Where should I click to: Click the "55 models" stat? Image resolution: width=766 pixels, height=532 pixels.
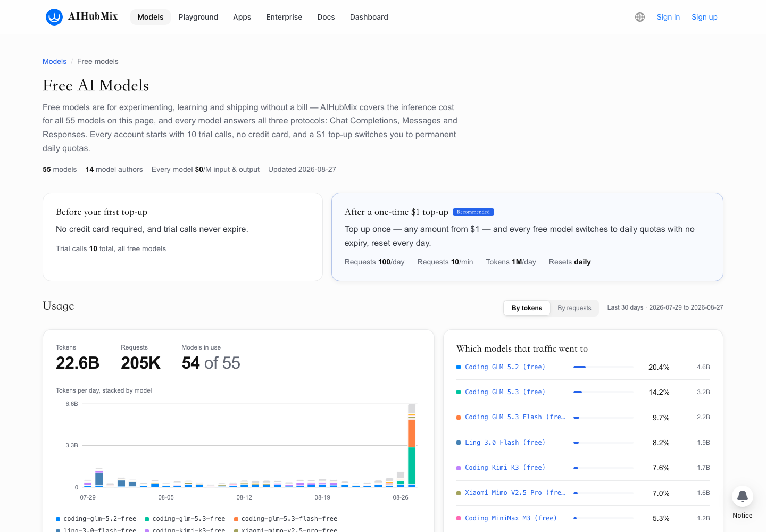(x=60, y=169)
